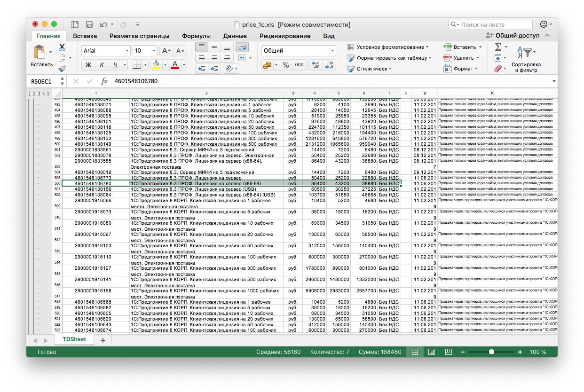Image resolution: width=584 pixels, height=392 pixels.
Task: Open Стили ячеек dropdown
Action: click(x=370, y=69)
